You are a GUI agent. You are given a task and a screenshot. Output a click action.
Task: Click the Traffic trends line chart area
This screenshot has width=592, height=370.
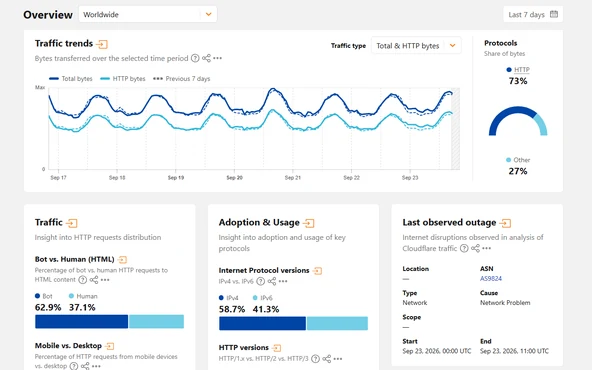[x=254, y=128]
